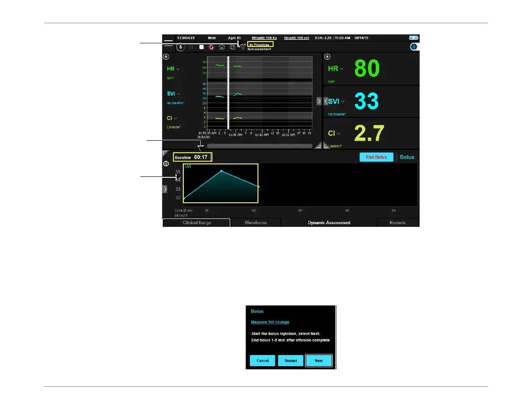The height and width of the screenshot is (418, 532).
Task: Click the large HR value 80
Action: pos(367,68)
